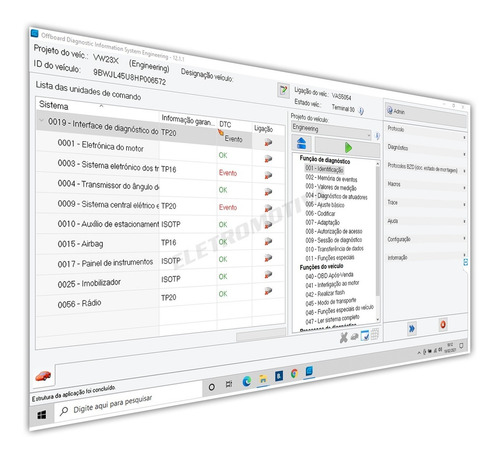Click the blue home control-unit button
The height and width of the screenshot is (458, 500).
301,143
